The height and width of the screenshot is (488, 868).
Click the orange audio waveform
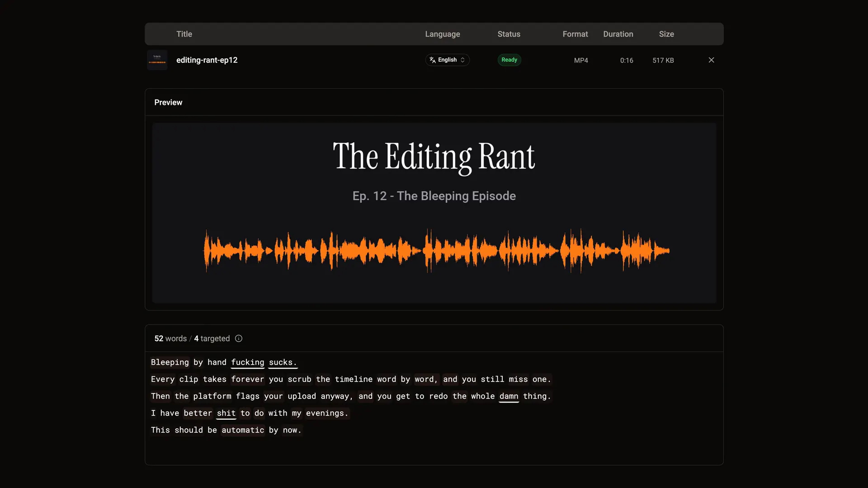pos(436,251)
